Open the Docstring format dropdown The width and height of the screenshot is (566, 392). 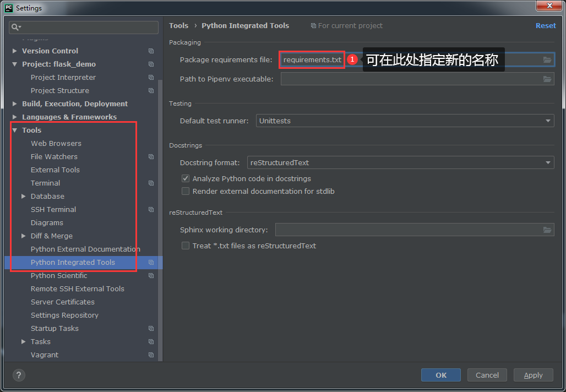click(401, 162)
